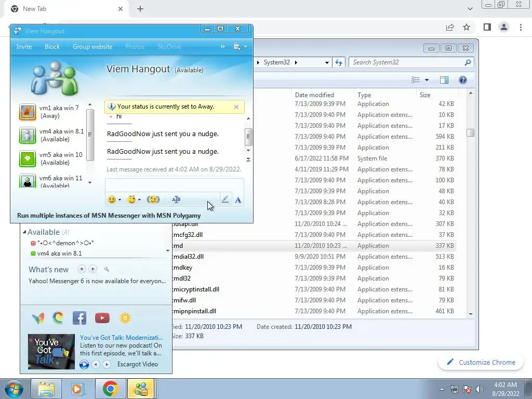Screen dimensions: 532x399
Task: Open the wink picker icon
Action: click(131, 199)
